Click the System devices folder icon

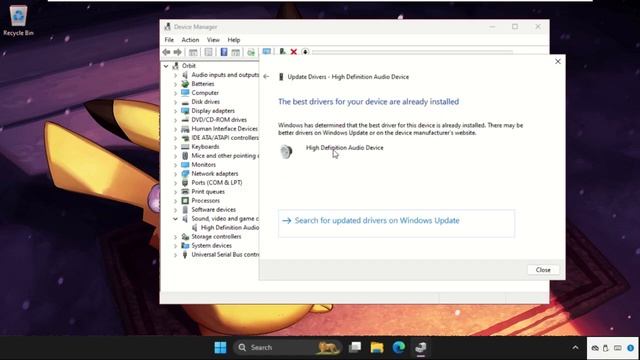[185, 245]
